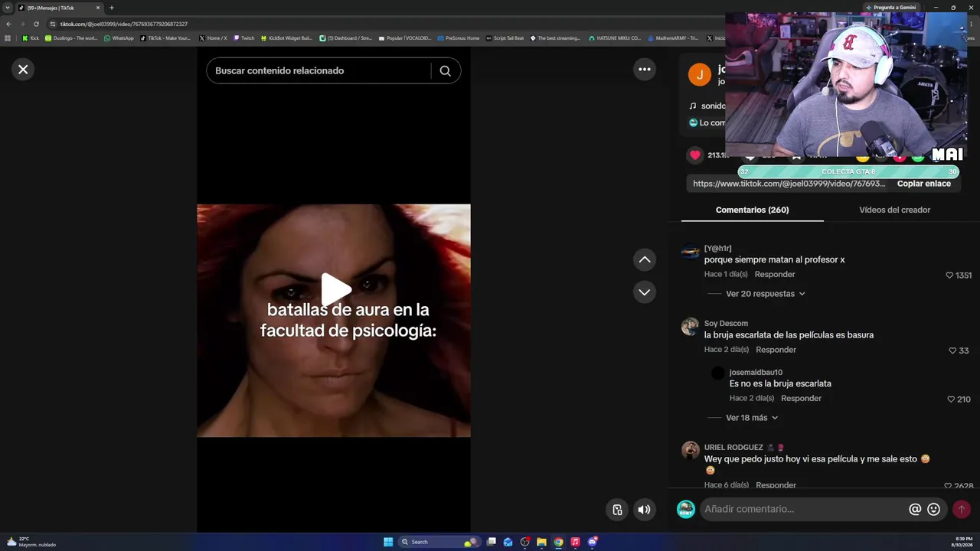Post comment with the red arrow button
Screen dimensions: 980x551
pyautogui.click(x=962, y=509)
